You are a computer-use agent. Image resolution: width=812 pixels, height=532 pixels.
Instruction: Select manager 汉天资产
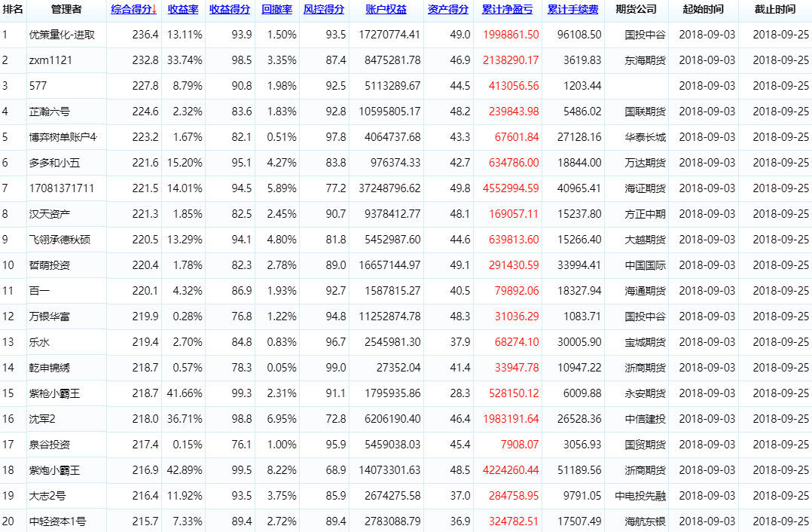[x=49, y=214]
